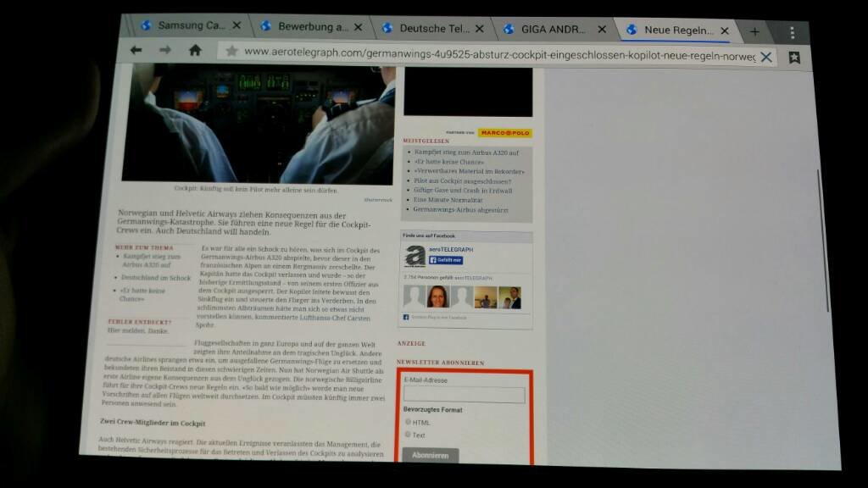Close the Bewerbung a... tab
The width and height of the screenshot is (868, 488).
pyautogui.click(x=359, y=27)
